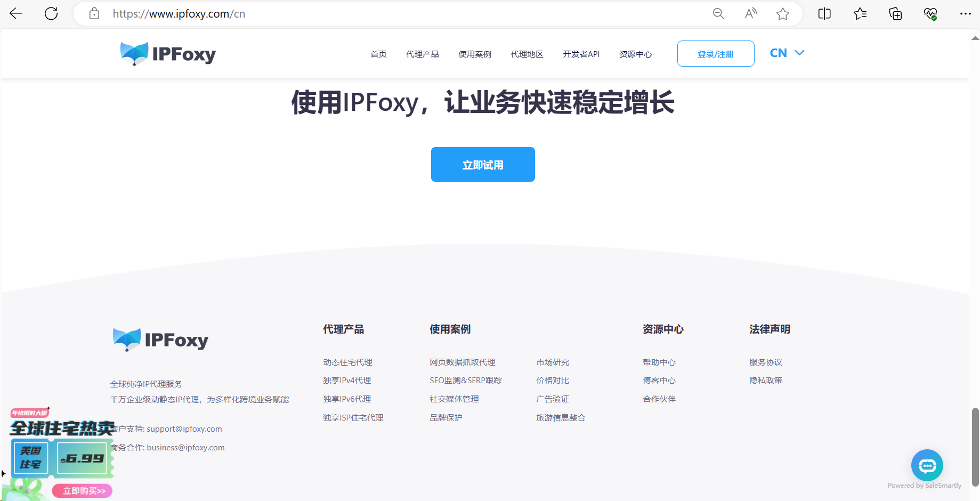The image size is (980, 501).
Task: Add this page to favorites with the star
Action: click(x=783, y=14)
